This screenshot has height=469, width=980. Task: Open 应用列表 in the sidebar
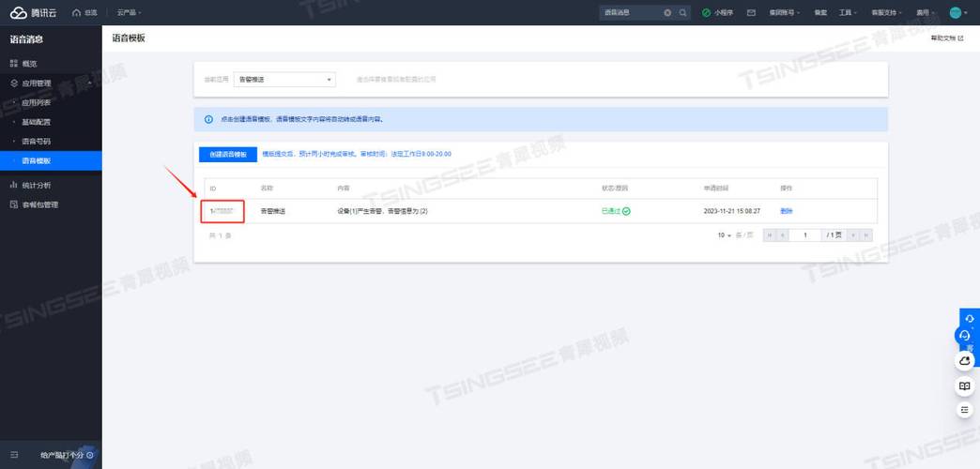pos(37,102)
